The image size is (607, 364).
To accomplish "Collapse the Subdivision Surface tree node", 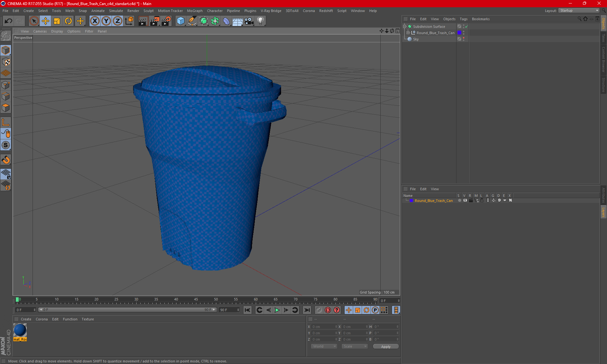I will (x=404, y=27).
